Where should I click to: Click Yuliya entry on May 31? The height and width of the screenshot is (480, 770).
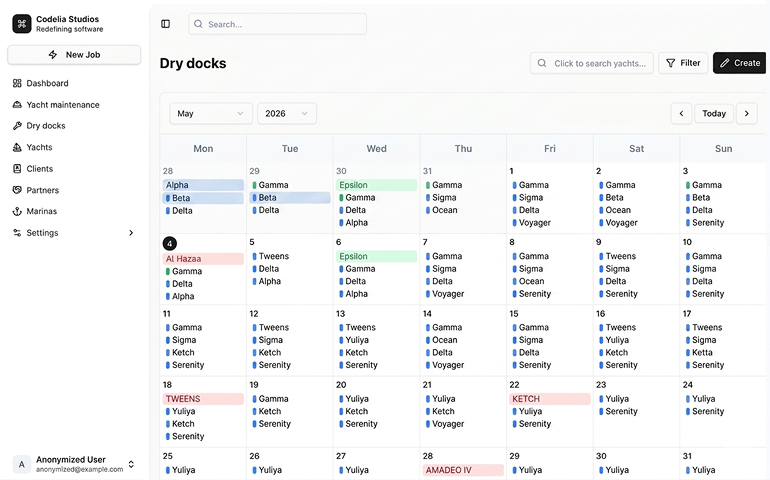(700, 470)
